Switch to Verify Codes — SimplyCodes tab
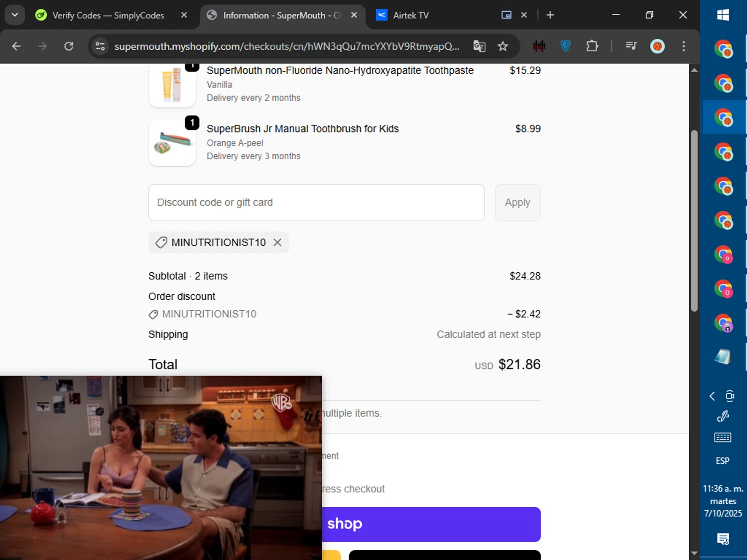The height and width of the screenshot is (560, 747). [x=109, y=15]
